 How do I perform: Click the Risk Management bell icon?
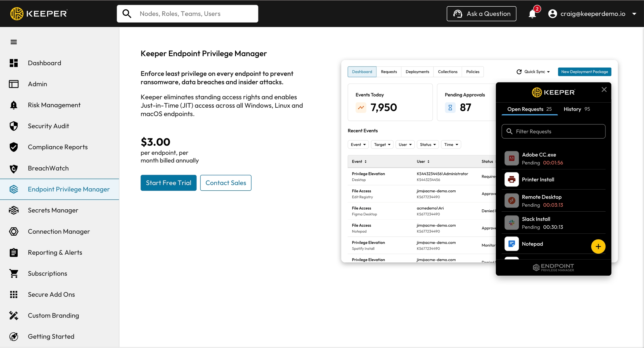13,105
